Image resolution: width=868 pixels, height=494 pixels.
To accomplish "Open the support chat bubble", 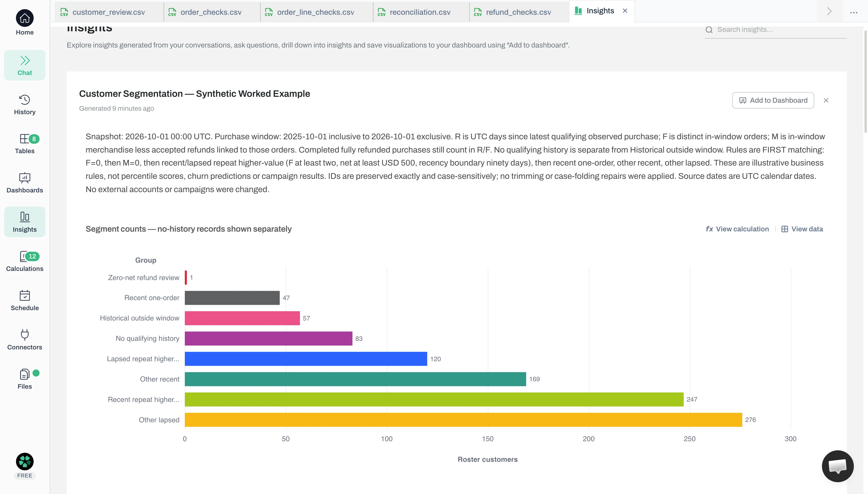I will click(838, 466).
